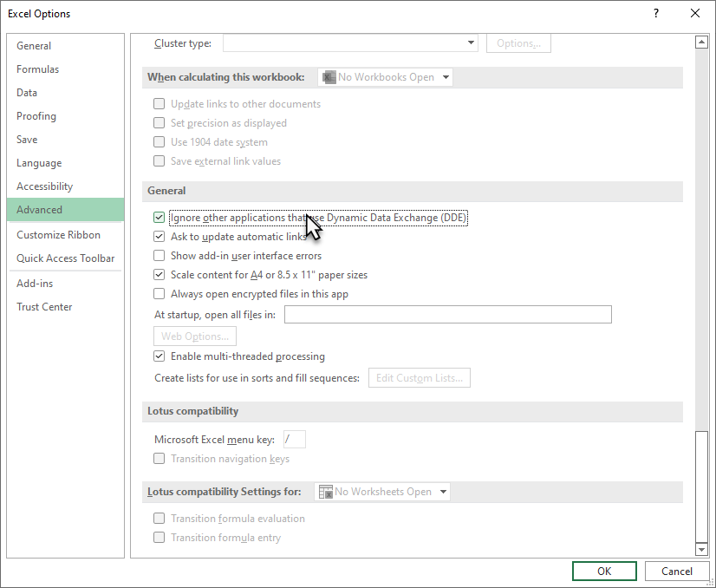
Task: Open the Language options category
Action: point(65,163)
